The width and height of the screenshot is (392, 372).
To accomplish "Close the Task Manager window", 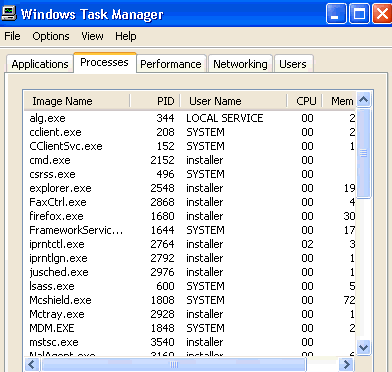I will click(382, 14).
